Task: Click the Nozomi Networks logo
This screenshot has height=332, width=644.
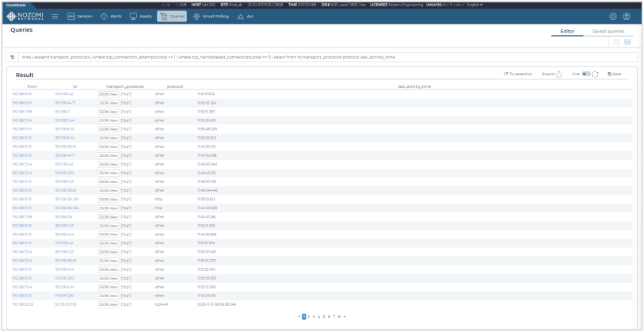Action: click(x=25, y=16)
